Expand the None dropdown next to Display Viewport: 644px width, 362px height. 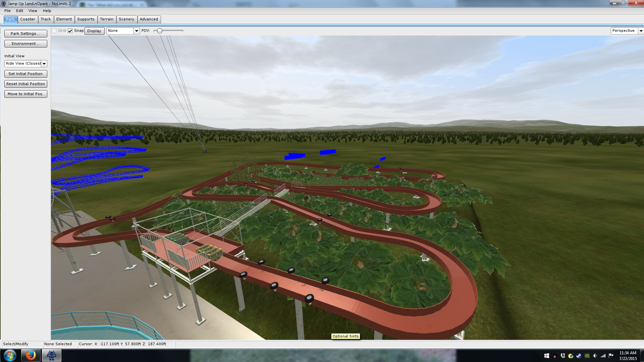tap(136, 31)
